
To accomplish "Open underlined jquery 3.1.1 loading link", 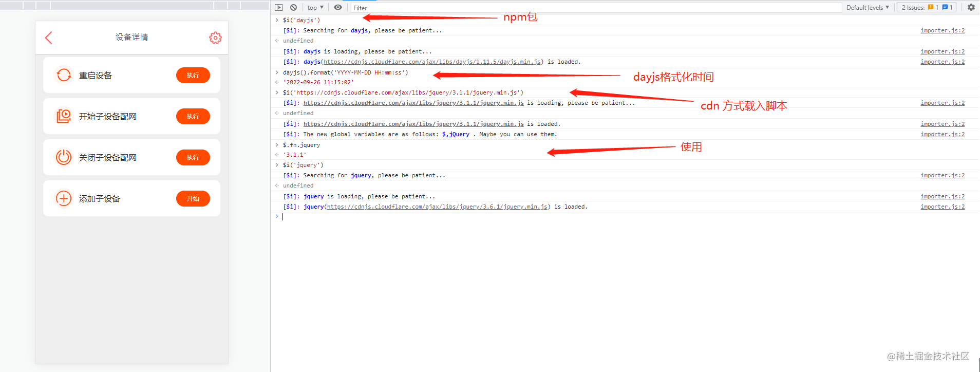I will click(x=413, y=103).
